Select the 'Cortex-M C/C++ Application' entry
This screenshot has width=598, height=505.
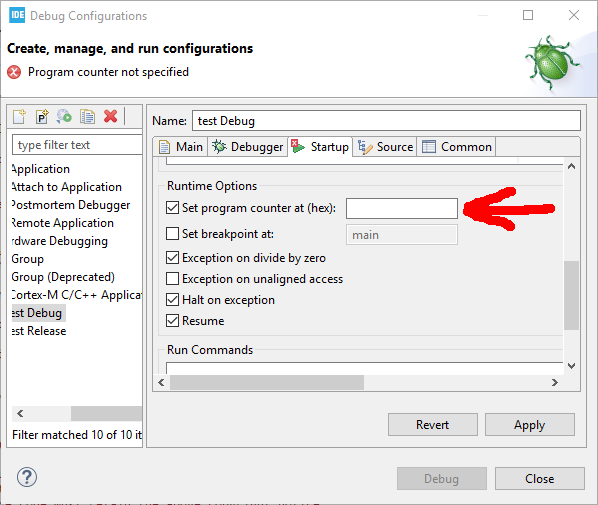pyautogui.click(x=77, y=295)
